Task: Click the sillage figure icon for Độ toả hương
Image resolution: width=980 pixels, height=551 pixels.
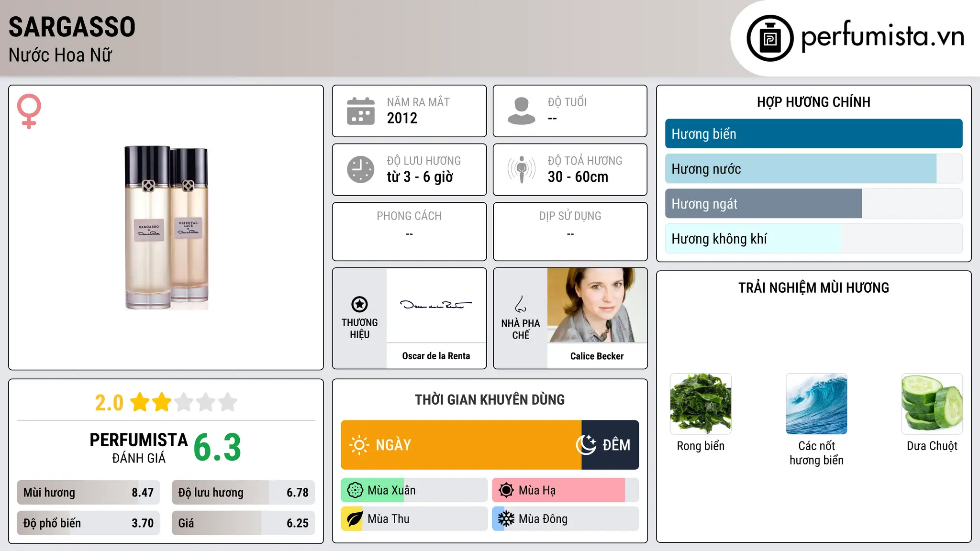Action: pyautogui.click(x=522, y=169)
